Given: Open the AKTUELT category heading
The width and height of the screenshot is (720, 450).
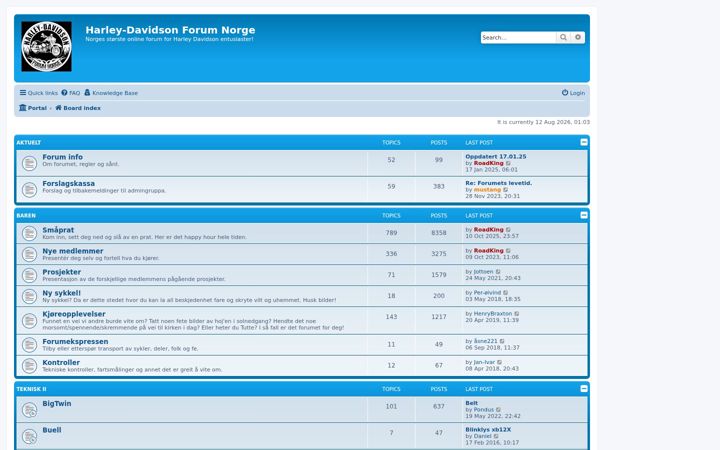Looking at the screenshot, I should (28, 142).
